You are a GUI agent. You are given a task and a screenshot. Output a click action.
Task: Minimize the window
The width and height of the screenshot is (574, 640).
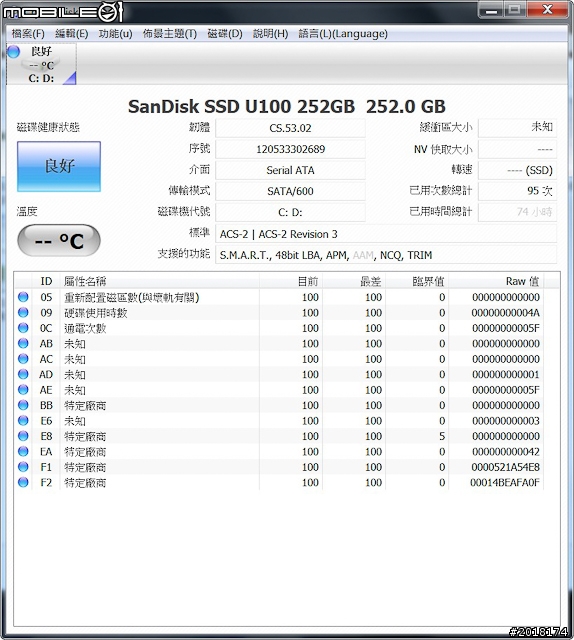pos(491,10)
